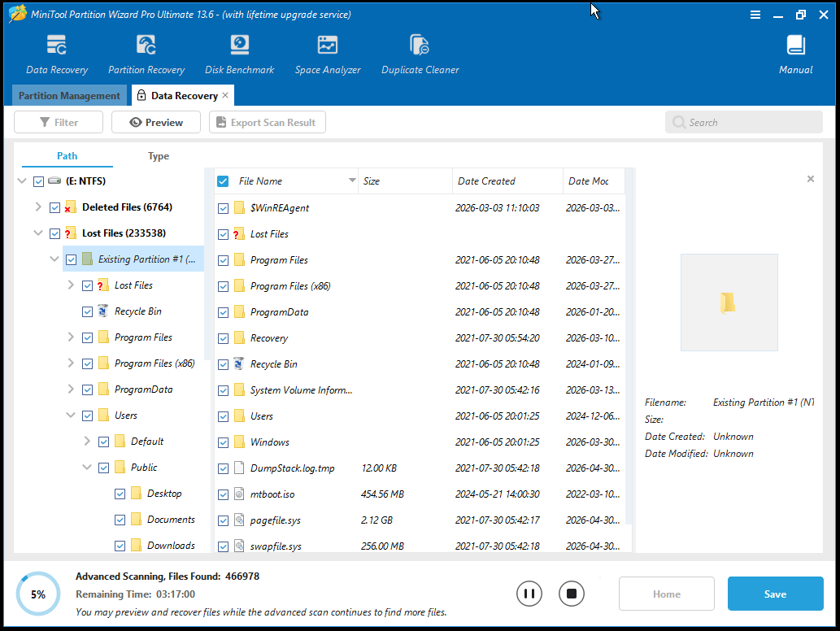This screenshot has width=840, height=631.
Task: Open the hamburger menu in title bar
Action: tap(755, 15)
